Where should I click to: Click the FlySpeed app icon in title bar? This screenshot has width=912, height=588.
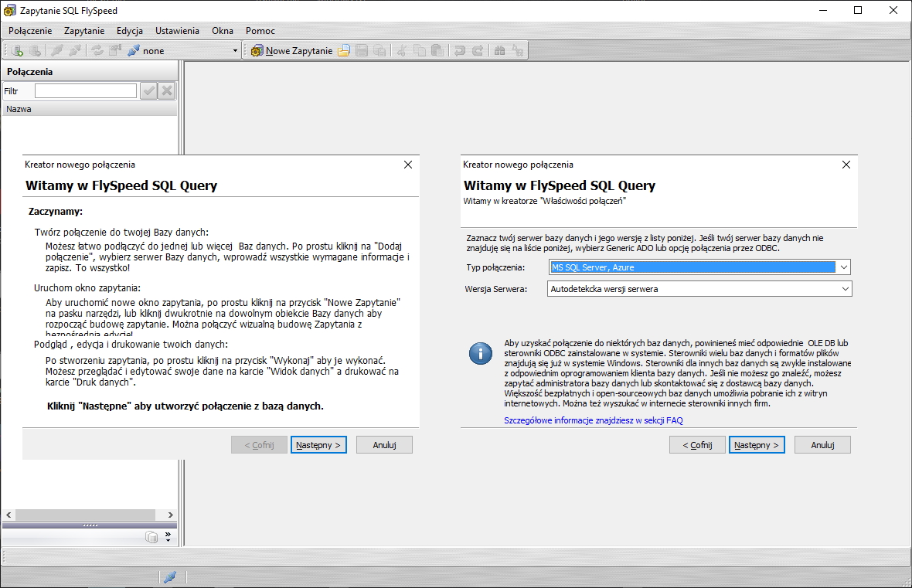[10, 11]
